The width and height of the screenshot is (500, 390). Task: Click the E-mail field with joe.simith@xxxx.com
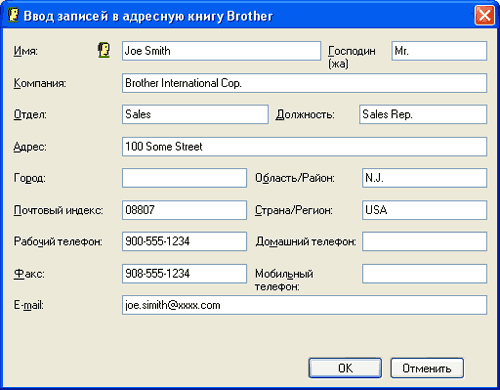304,305
